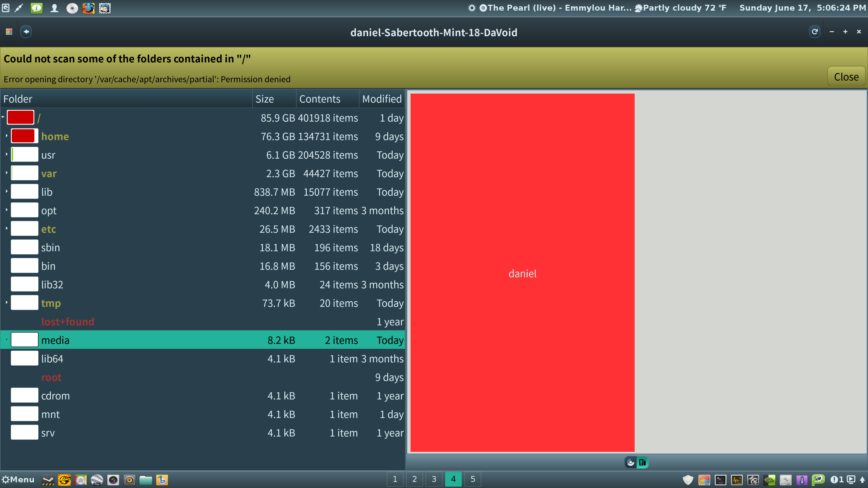Viewport: 868px width, 488px height.
Task: Click the usage bar beside usr
Action: (x=24, y=155)
